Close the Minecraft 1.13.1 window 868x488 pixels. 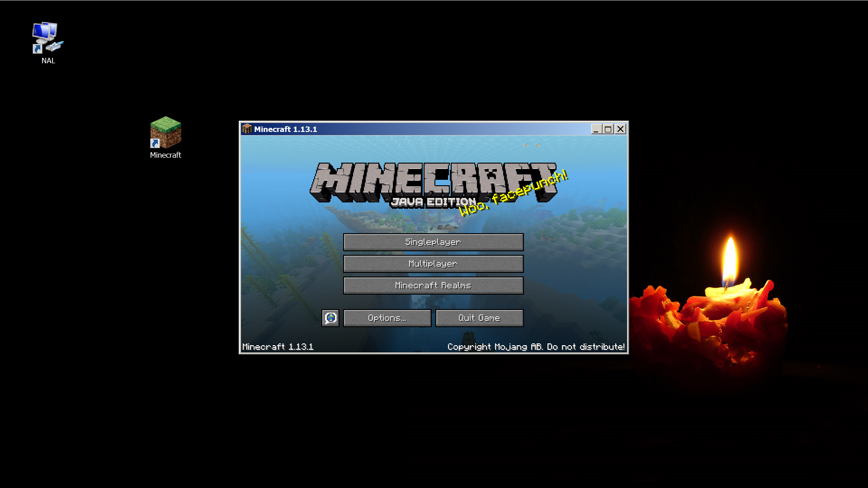[x=620, y=129]
